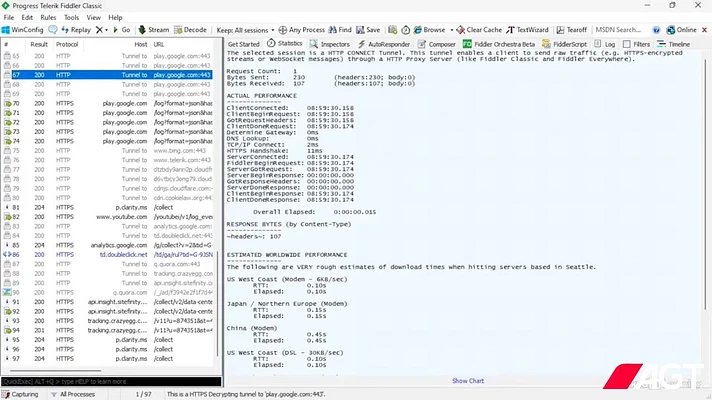Switch to the AutoResponder tab

[384, 44]
